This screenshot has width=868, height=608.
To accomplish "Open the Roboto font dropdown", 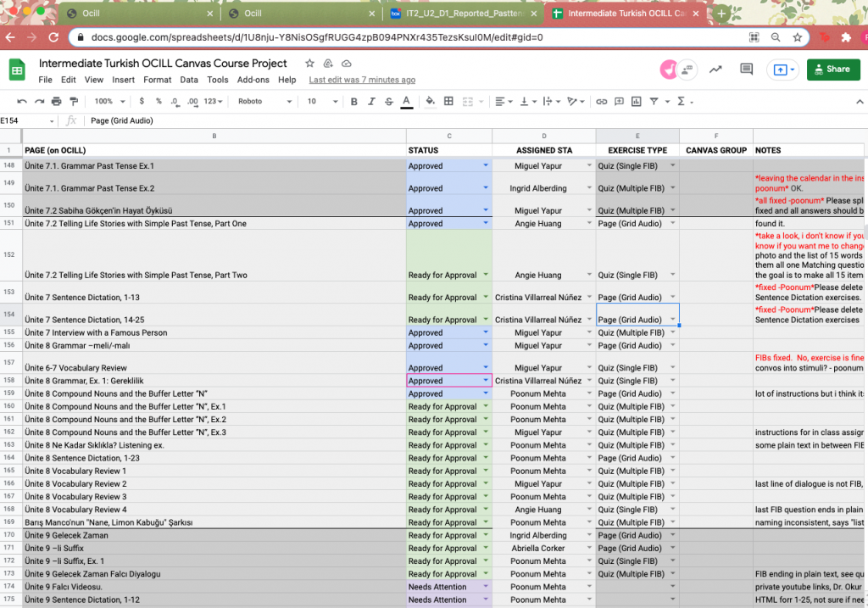I will tap(264, 102).
